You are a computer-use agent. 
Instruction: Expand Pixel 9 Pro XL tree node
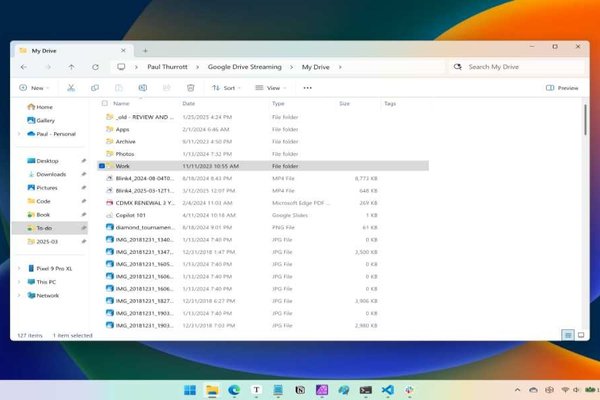point(19,269)
